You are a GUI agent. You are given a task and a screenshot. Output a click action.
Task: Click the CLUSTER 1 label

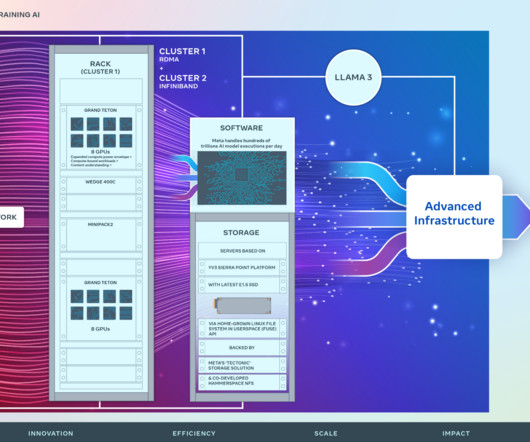click(182, 51)
